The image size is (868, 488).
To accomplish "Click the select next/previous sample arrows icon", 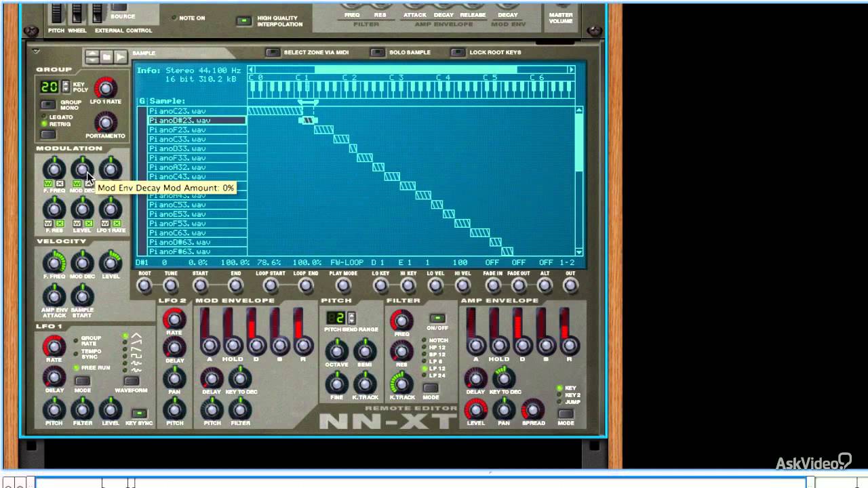I will [92, 58].
